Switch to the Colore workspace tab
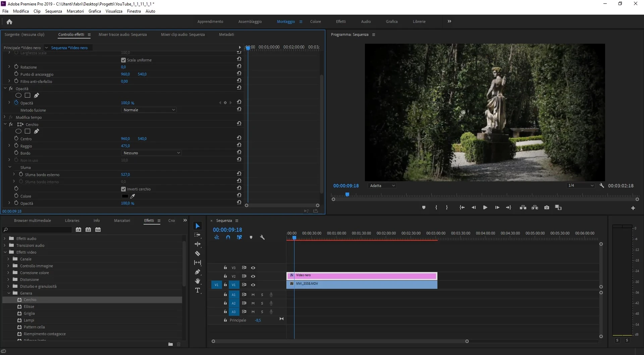This screenshot has height=355, width=644. (x=315, y=21)
